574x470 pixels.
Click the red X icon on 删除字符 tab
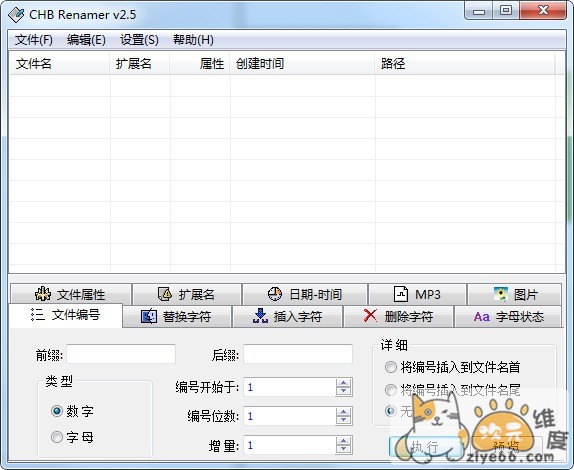[x=370, y=315]
